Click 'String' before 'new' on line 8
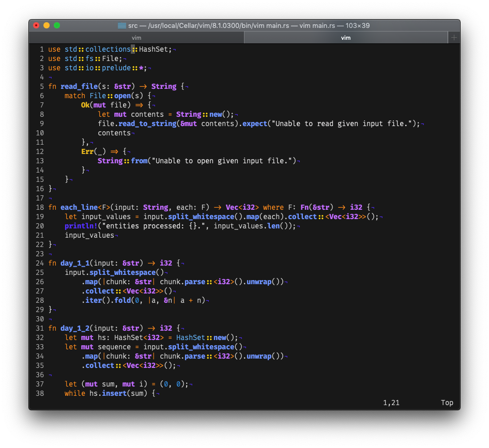489x448 pixels. pos(189,114)
